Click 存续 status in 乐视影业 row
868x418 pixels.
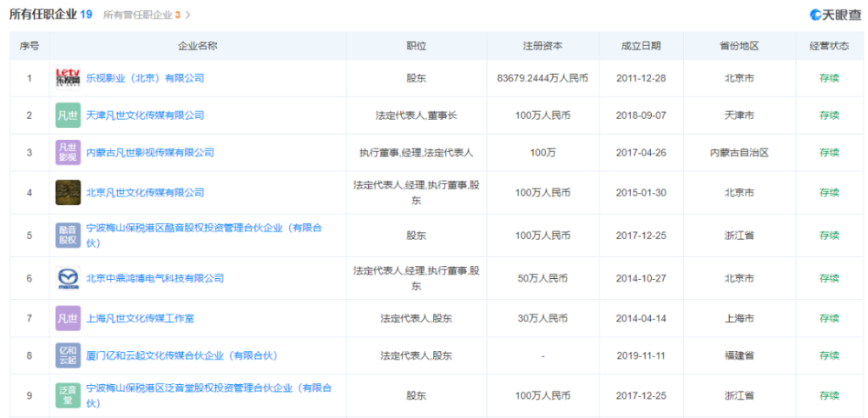tap(829, 78)
